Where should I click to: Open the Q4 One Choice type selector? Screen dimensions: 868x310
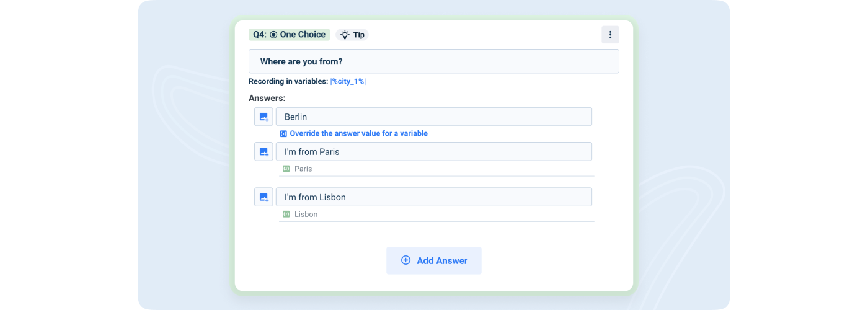(x=290, y=35)
